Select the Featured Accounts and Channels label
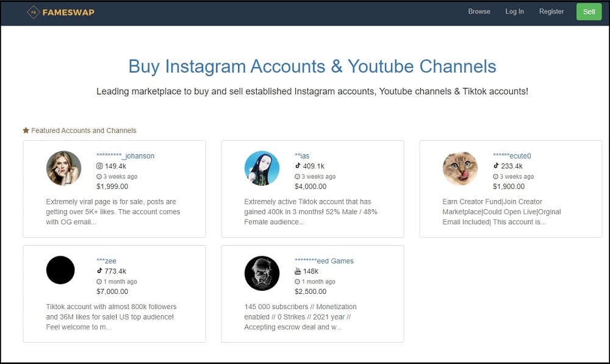610x364 pixels. click(x=84, y=130)
